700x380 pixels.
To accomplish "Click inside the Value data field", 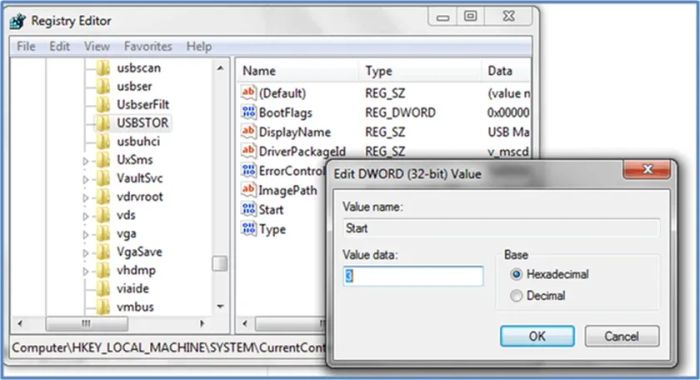I will [413, 276].
